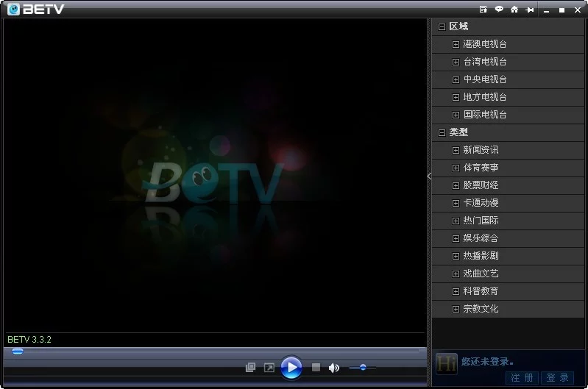
Task: Select 台湾电视台 category label
Action: click(x=485, y=62)
